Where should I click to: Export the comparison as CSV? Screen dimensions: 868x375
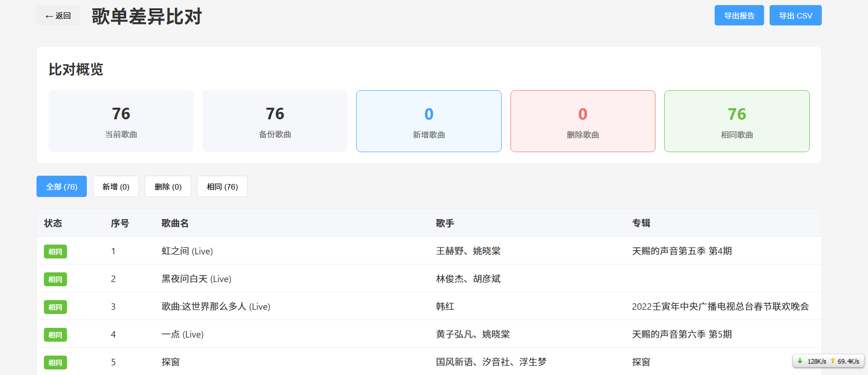[795, 16]
